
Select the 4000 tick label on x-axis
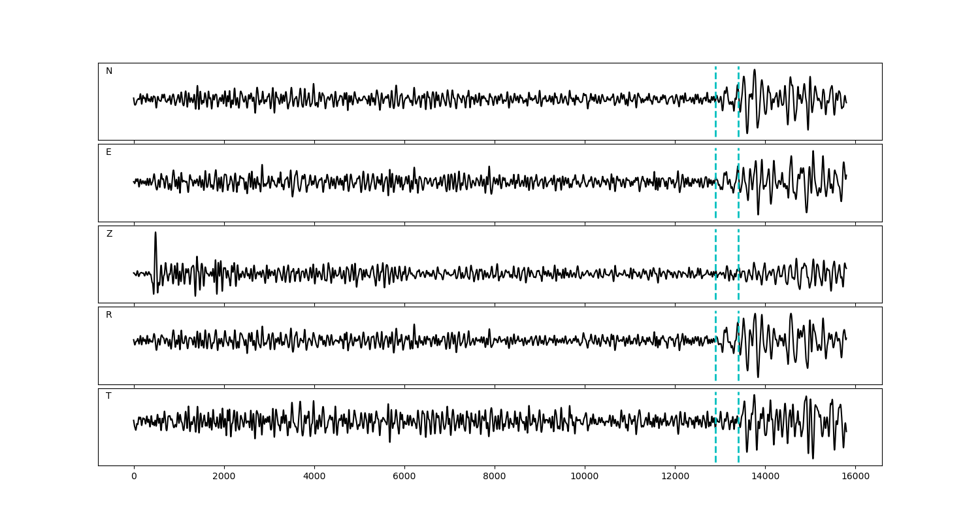tap(314, 477)
